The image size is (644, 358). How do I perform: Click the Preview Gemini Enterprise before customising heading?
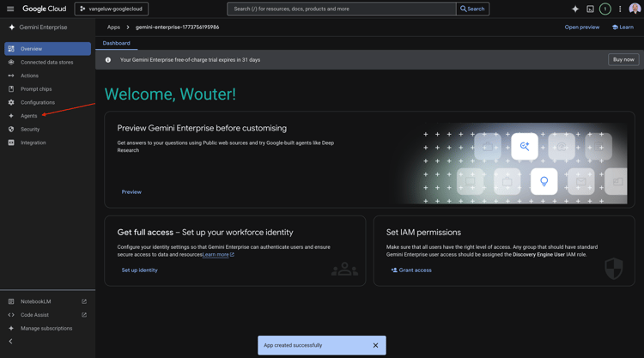tap(202, 128)
